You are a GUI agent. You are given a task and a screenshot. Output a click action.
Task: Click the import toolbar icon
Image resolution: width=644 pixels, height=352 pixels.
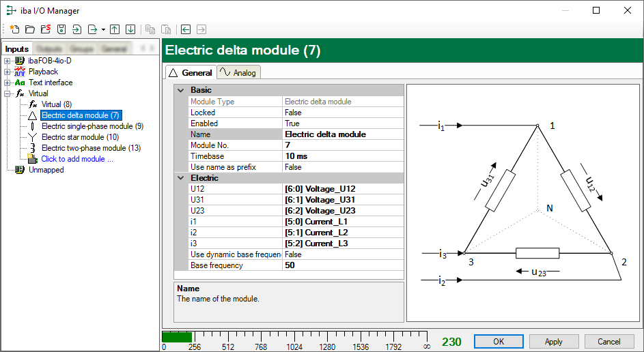(x=76, y=29)
